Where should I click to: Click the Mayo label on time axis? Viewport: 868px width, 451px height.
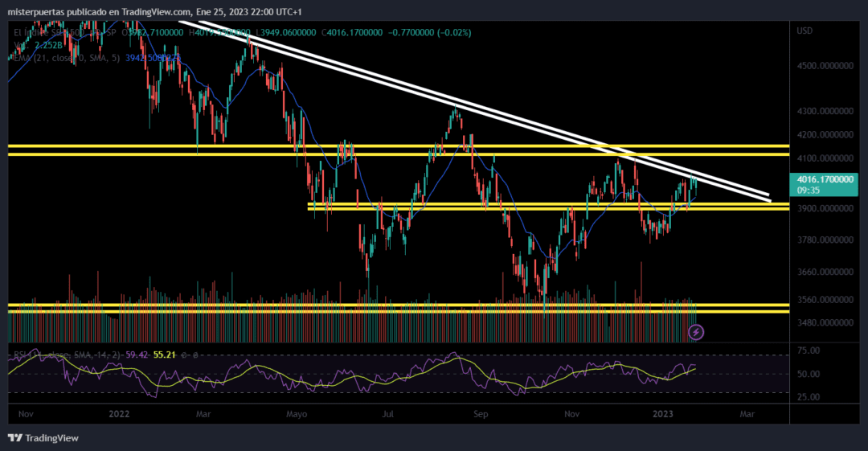297,413
